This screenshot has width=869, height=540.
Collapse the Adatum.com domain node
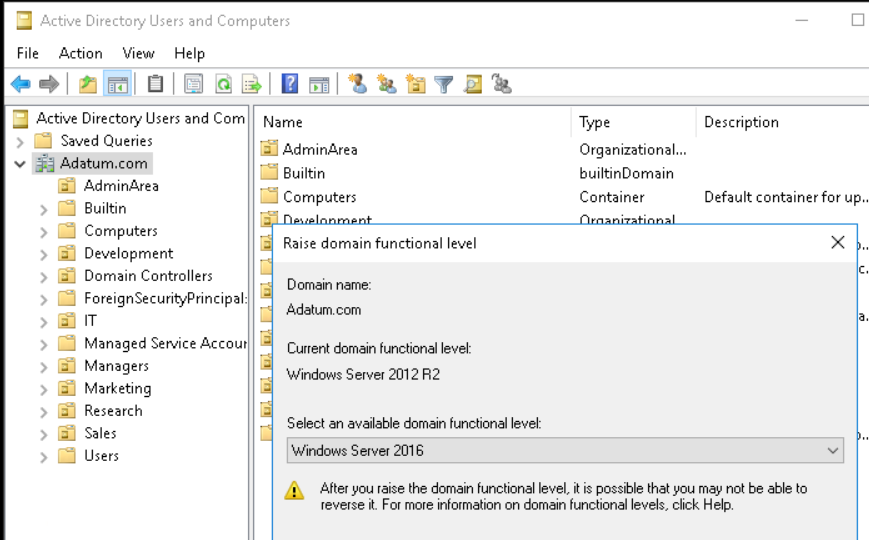tap(21, 164)
